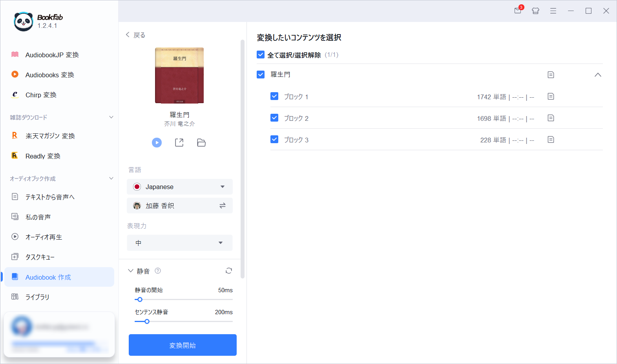The height and width of the screenshot is (364, 617).
Task: Play the audio preview button
Action: 157,142
